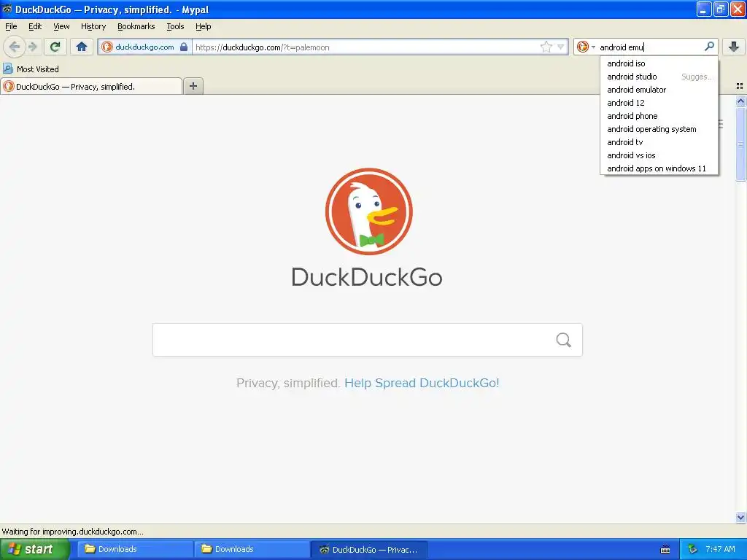Select suggestion 'android studio'
Screen dimensions: 747x560
[x=659, y=76]
